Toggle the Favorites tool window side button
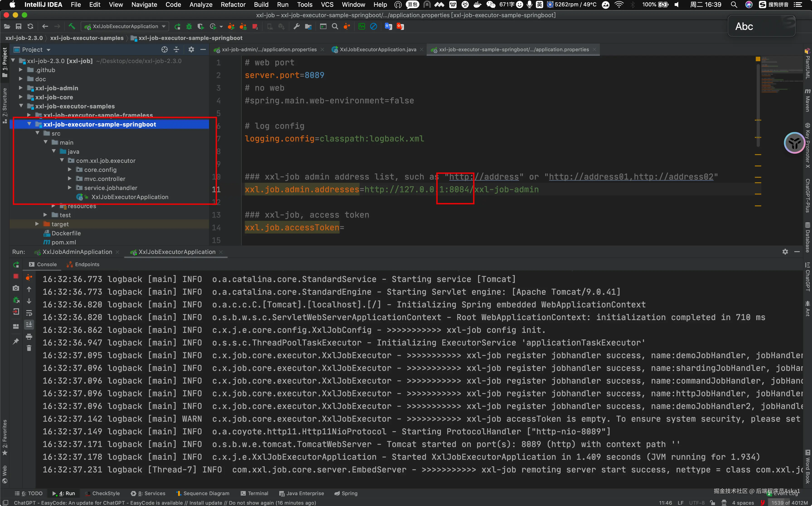This screenshot has height=506, width=812. click(x=5, y=437)
